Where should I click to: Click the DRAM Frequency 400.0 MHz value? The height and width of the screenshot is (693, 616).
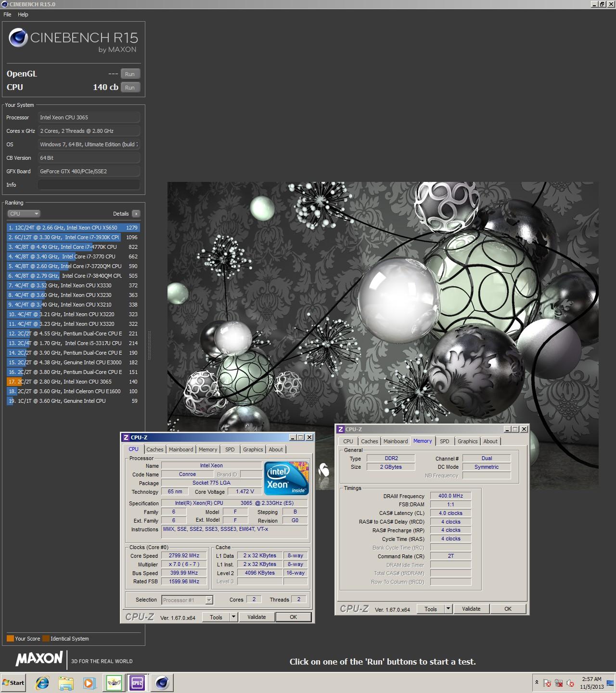(450, 496)
